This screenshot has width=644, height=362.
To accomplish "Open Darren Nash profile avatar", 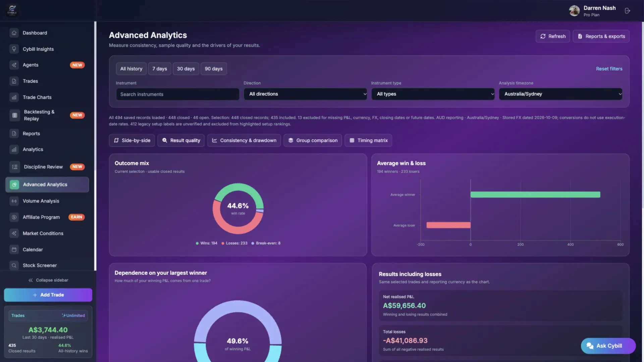I will click(x=574, y=11).
